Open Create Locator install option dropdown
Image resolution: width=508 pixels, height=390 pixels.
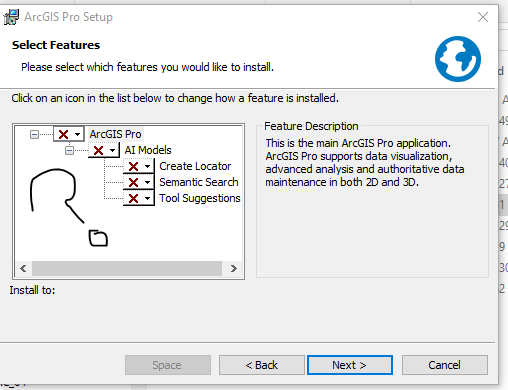(x=139, y=166)
